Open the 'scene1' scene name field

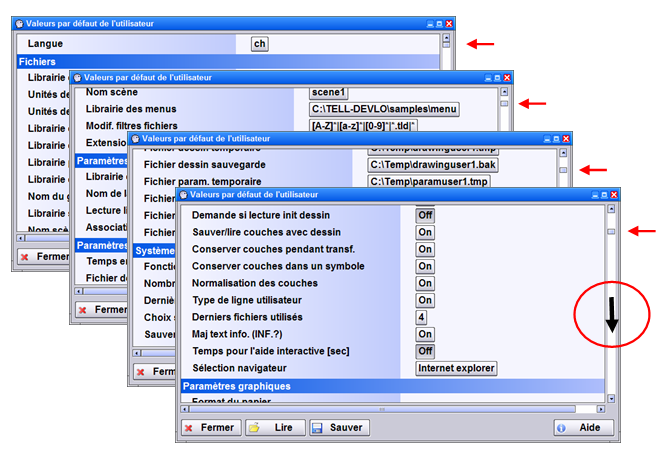330,92
